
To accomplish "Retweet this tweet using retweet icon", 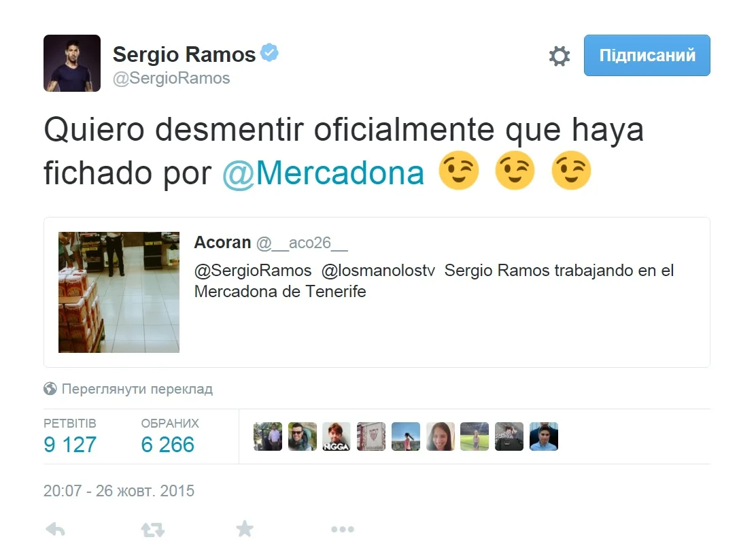I will (153, 530).
